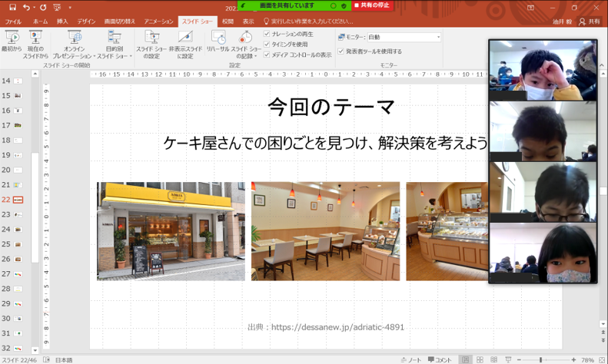Image resolution: width=608 pixels, height=364 pixels.
Task: Click the Save icon in quick access toolbar
Action: click(x=12, y=7)
